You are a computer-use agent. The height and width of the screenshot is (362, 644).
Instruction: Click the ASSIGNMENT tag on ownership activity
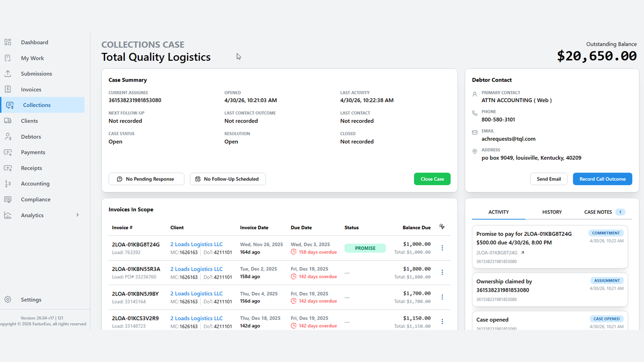tap(607, 281)
